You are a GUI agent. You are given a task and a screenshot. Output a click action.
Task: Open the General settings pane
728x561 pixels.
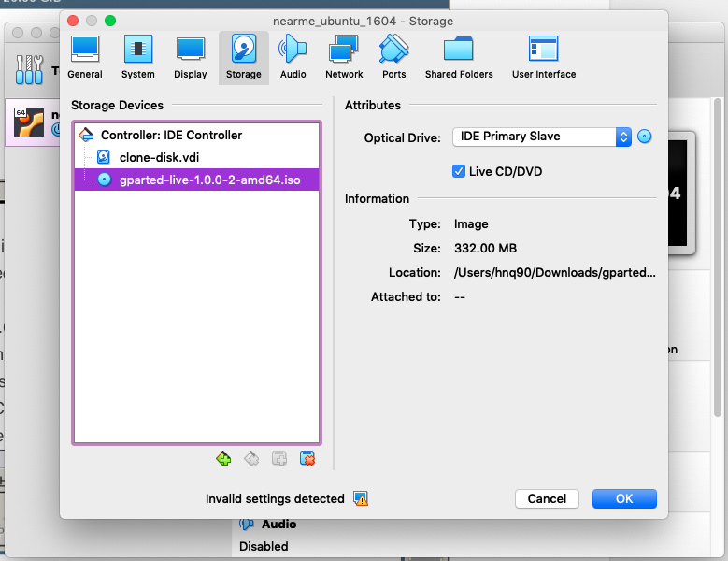85,57
